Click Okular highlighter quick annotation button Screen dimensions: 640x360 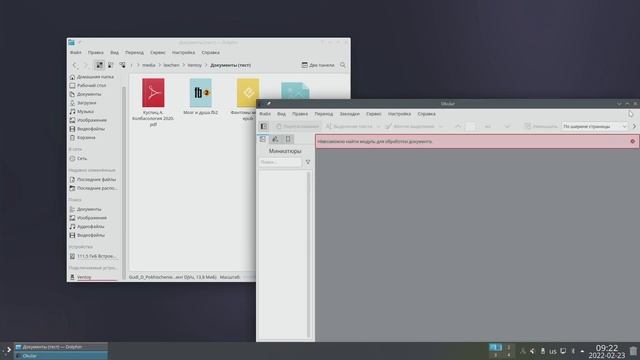click(410, 127)
